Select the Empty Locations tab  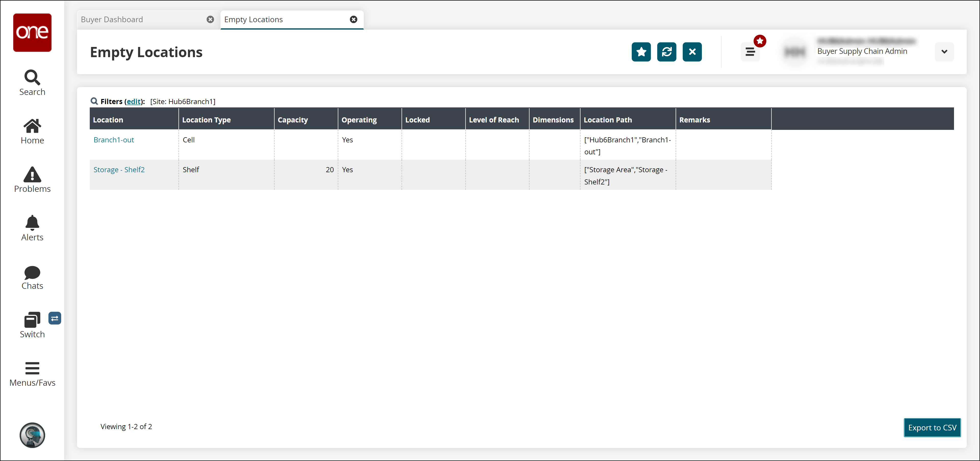[253, 19]
